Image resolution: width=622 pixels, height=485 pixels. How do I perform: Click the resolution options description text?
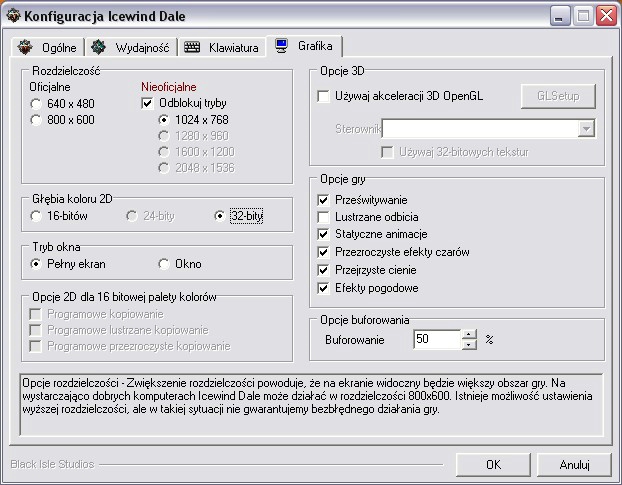[307, 396]
